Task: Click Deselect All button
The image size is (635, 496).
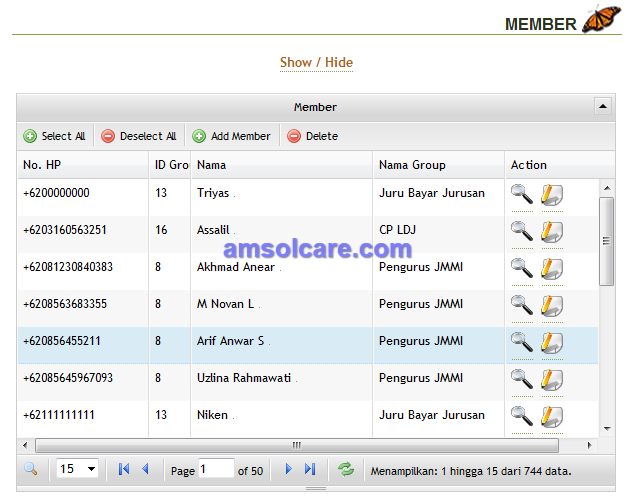Action: pyautogui.click(x=139, y=136)
